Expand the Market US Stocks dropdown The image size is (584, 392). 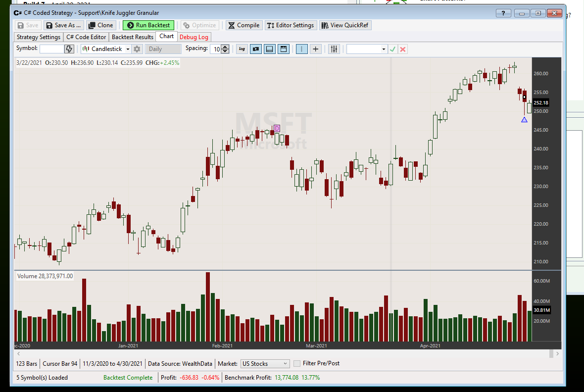(264, 363)
